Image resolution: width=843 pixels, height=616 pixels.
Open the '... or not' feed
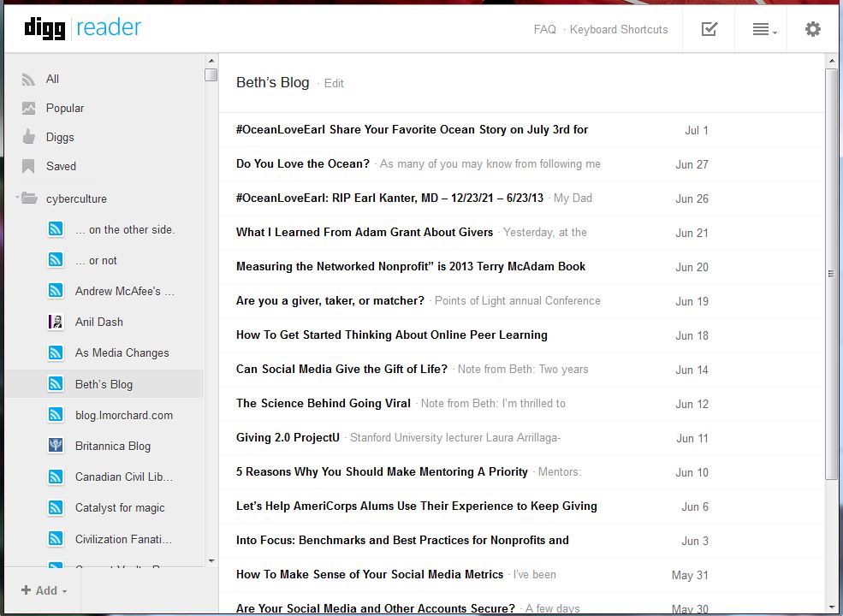[x=96, y=261]
